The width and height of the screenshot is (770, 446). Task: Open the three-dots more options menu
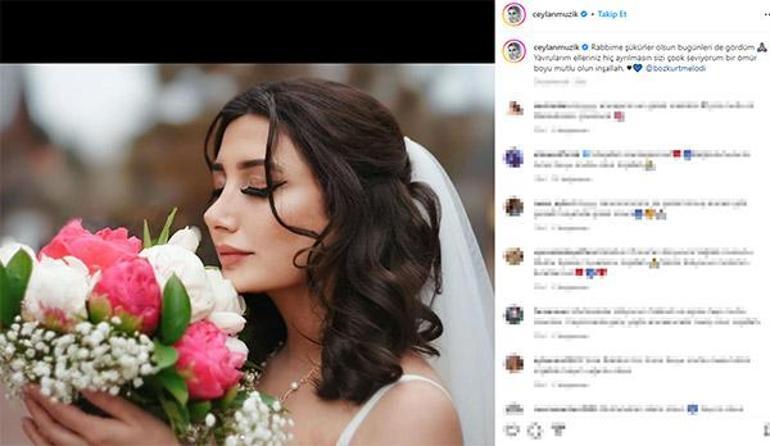(766, 15)
